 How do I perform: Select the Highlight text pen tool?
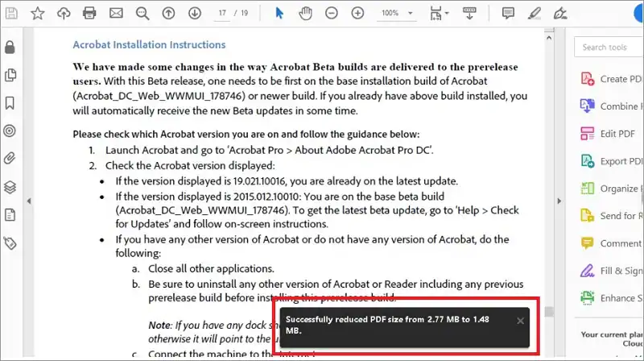point(534,13)
